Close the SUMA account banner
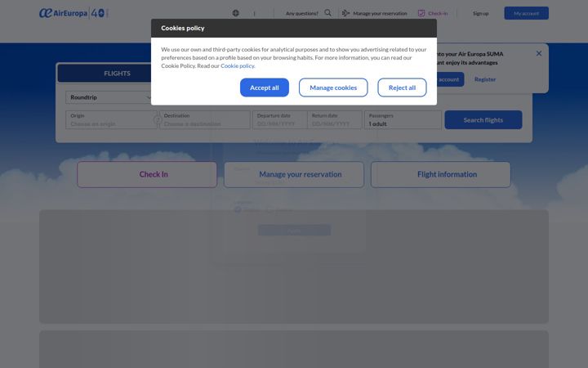The image size is (588, 368). (x=538, y=53)
